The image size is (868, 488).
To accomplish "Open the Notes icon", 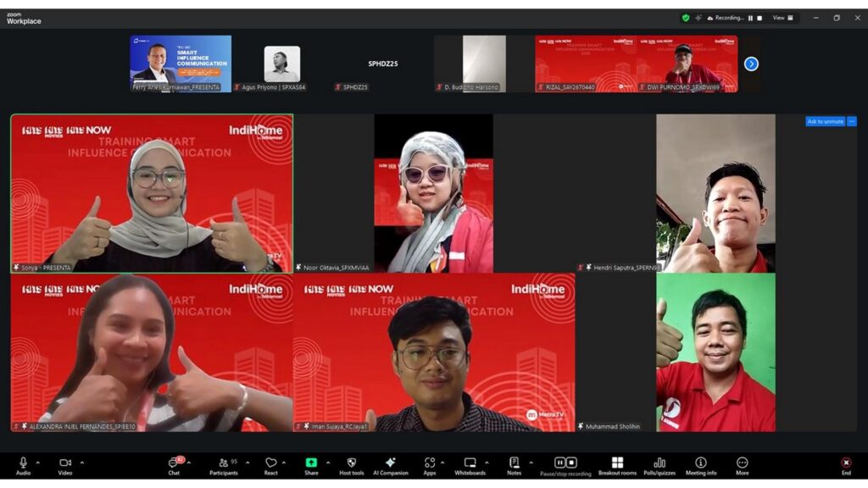I will click(515, 466).
